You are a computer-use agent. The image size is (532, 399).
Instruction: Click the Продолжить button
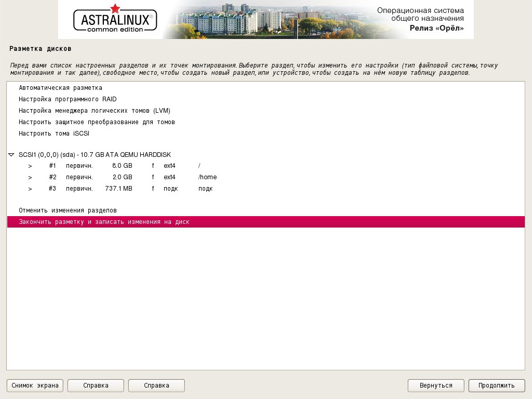click(497, 385)
